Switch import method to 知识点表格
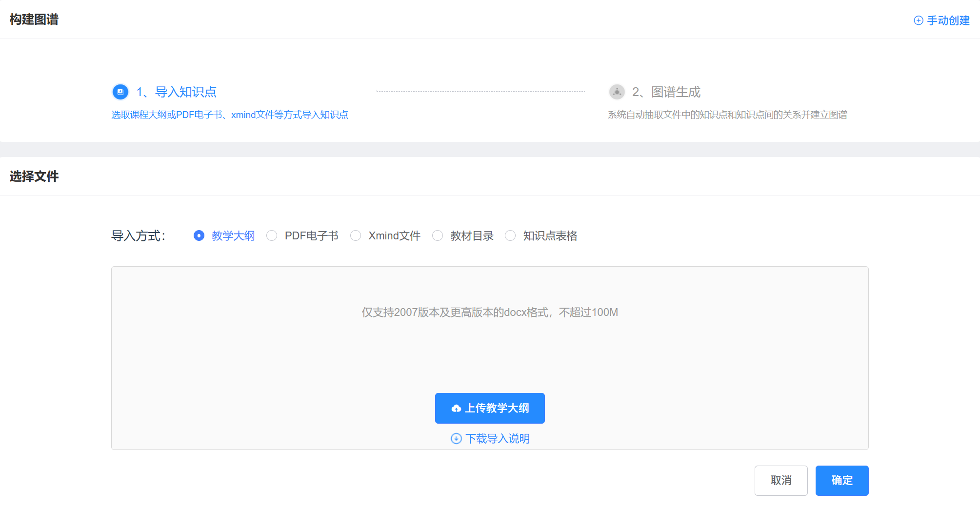 tap(510, 236)
